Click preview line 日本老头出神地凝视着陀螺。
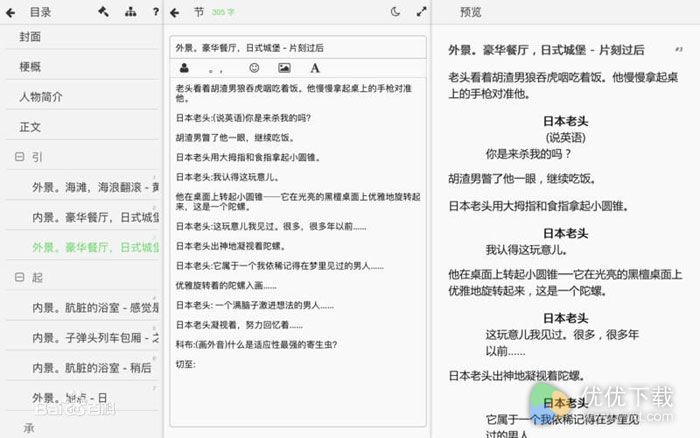700x438 pixels. click(517, 376)
